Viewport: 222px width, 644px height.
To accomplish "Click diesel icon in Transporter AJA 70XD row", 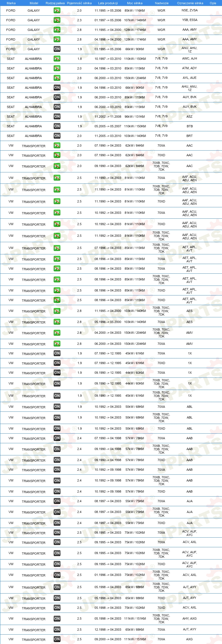I will 57,523.
